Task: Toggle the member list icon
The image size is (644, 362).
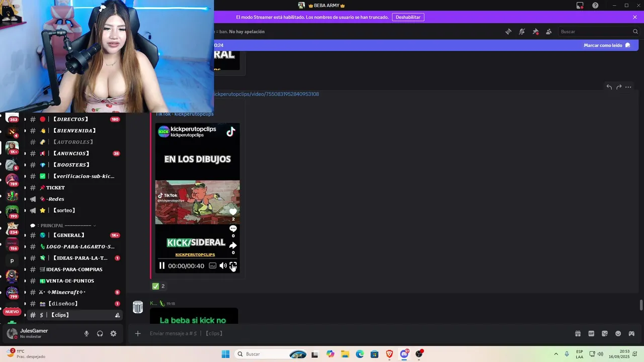Action: [x=549, y=32]
